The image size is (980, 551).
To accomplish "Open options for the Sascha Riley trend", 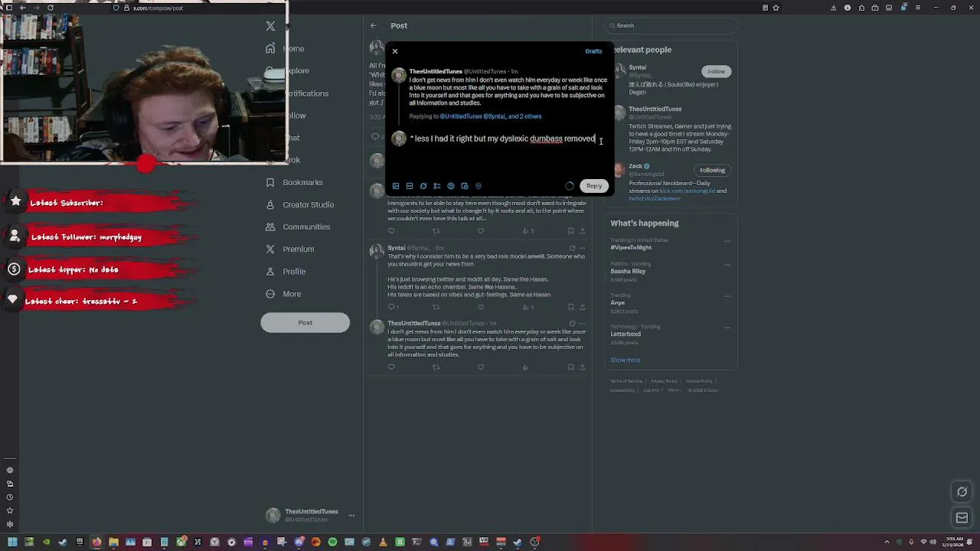I will [727, 265].
